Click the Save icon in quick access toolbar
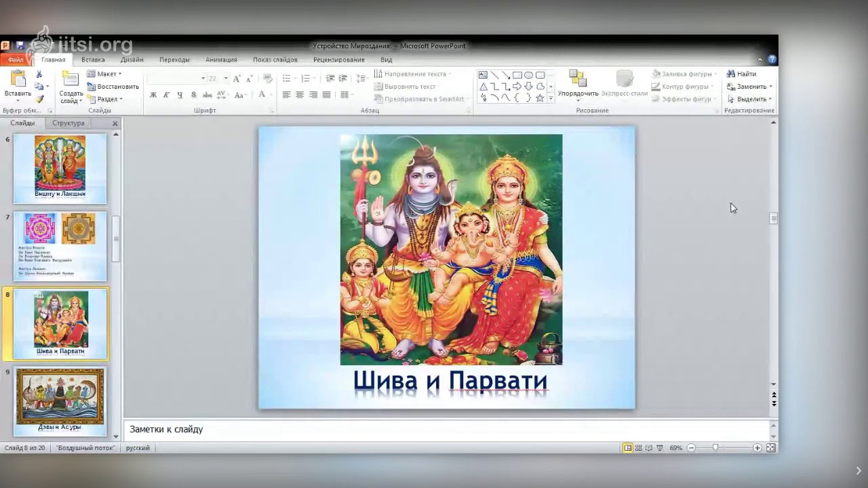Screen dimensions: 868x488 (x=20, y=45)
